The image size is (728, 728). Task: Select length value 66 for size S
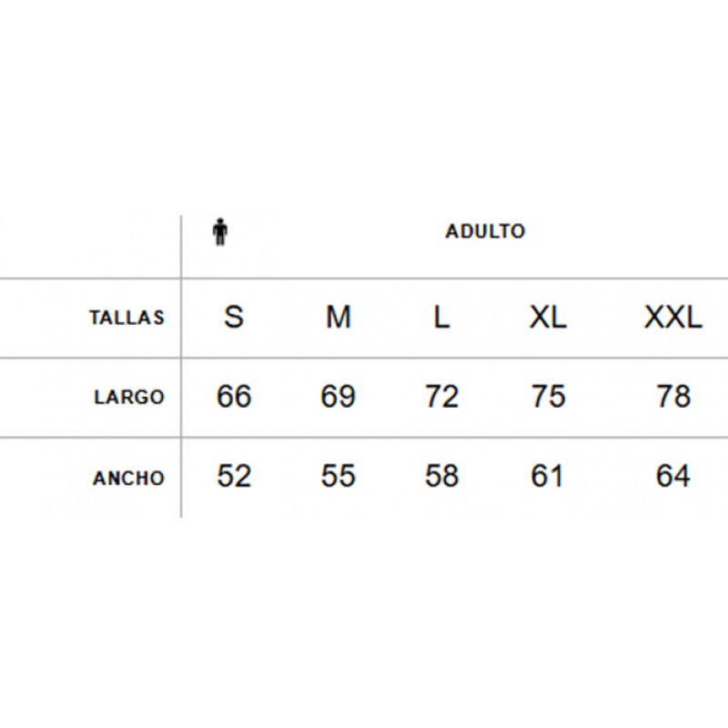[234, 396]
